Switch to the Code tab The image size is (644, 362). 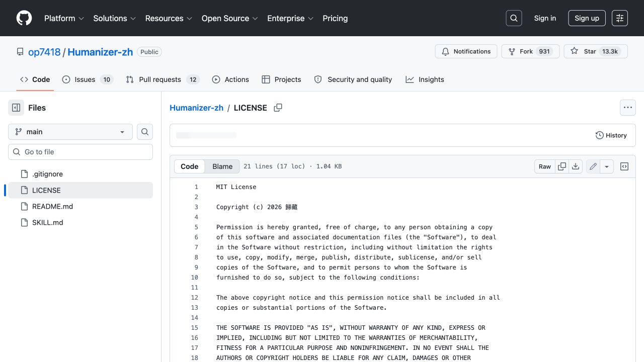point(35,79)
